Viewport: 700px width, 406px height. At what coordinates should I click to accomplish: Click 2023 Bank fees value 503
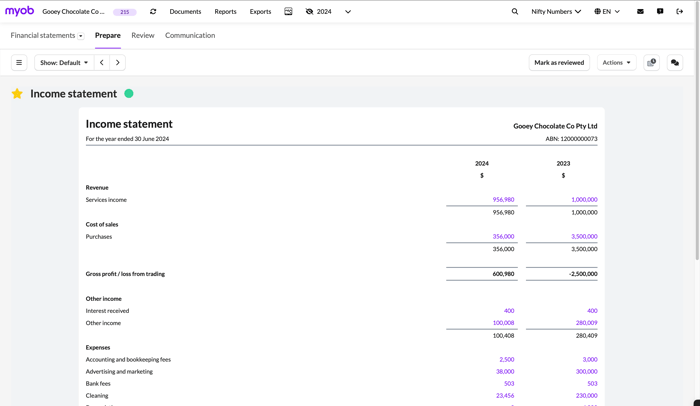pyautogui.click(x=592, y=383)
